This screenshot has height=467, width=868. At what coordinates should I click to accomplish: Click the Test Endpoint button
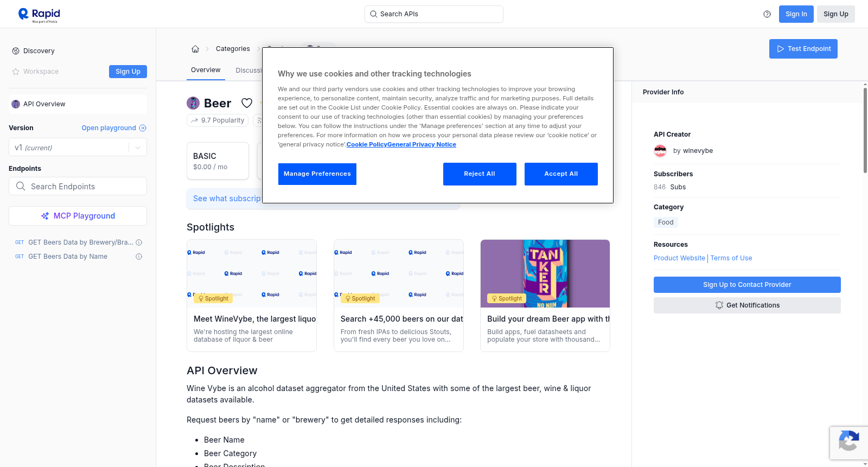[x=803, y=49]
